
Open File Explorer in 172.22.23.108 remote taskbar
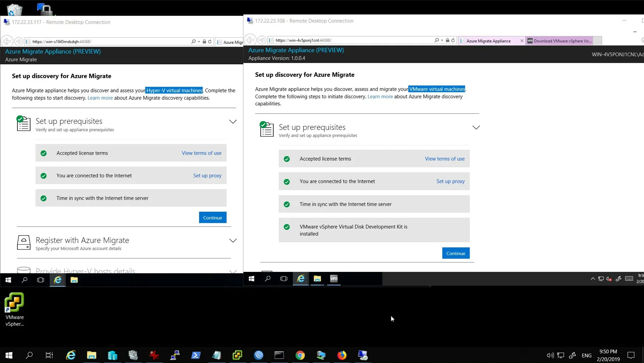click(317, 278)
